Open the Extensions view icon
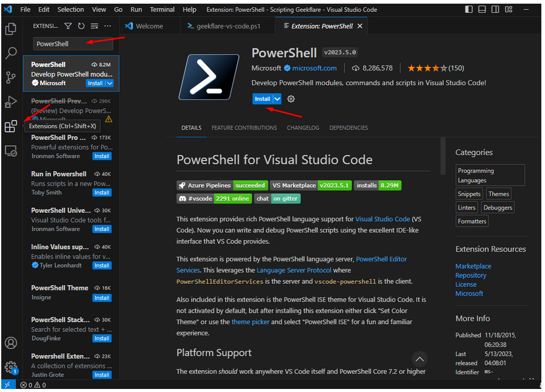 (x=11, y=126)
